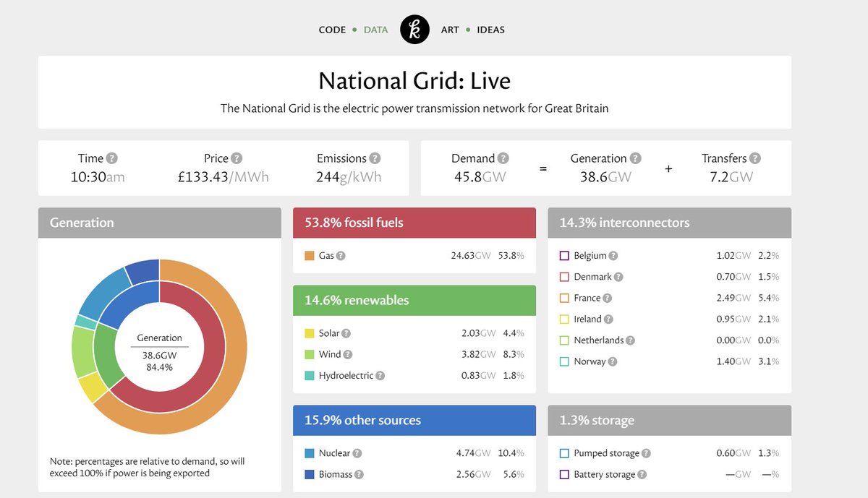The width and height of the screenshot is (868, 498).
Task: Click the Hydroelectric info question icon
Action: [380, 376]
